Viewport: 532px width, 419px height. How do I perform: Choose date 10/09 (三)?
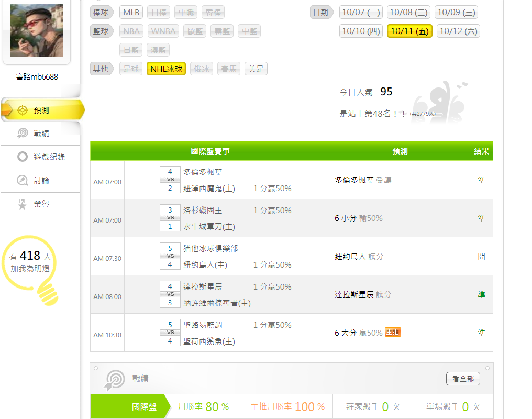click(457, 12)
